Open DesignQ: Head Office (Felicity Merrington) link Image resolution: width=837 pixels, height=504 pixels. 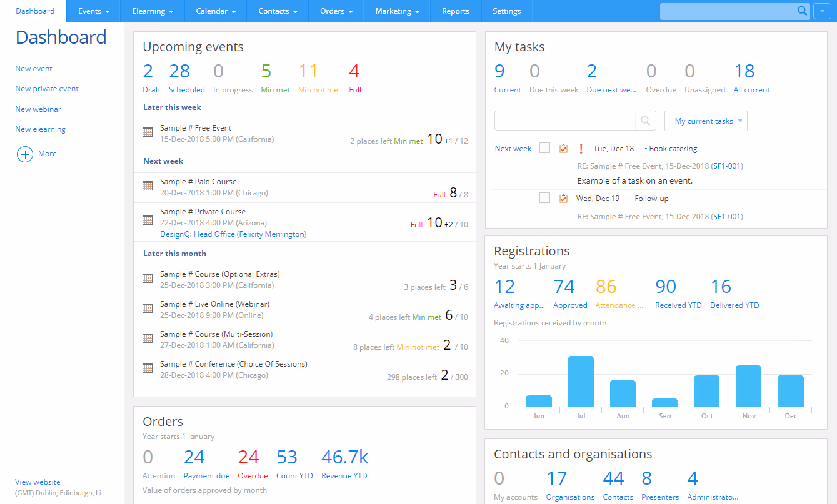pyautogui.click(x=233, y=234)
